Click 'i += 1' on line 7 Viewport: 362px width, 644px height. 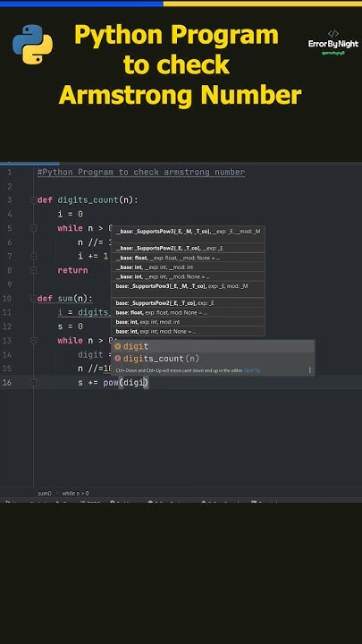click(93, 256)
